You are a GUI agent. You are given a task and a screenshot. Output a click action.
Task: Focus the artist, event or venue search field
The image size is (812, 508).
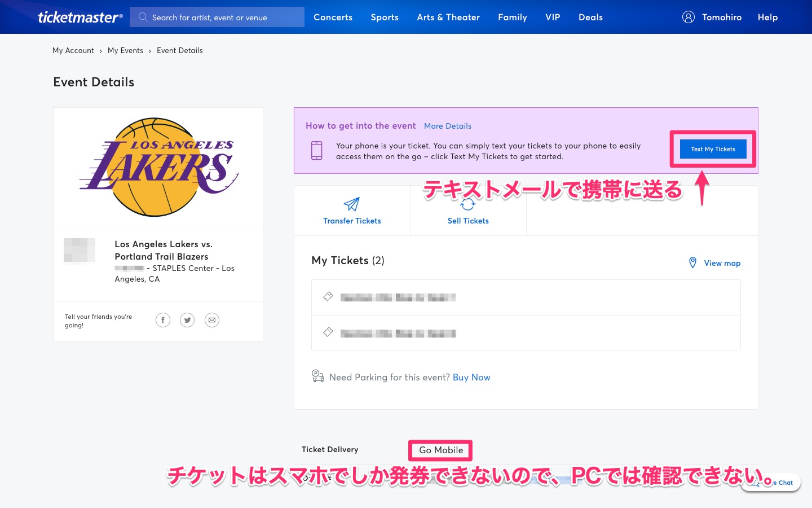pos(217,17)
